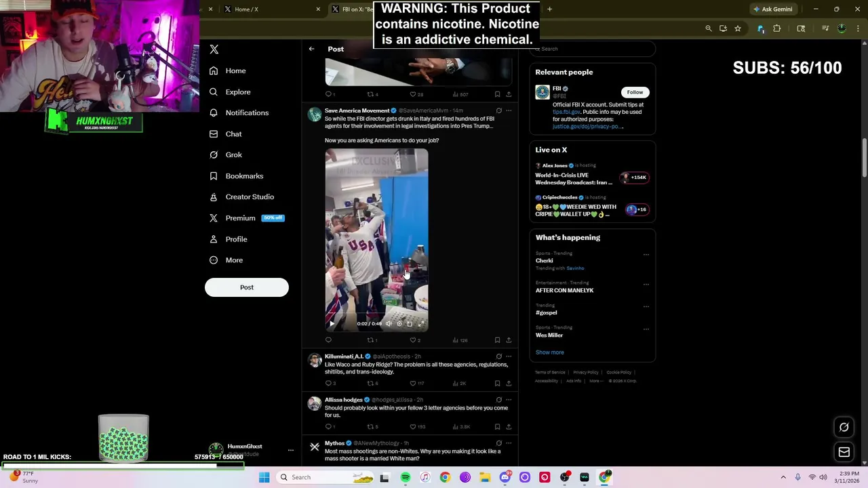868x488 pixels.
Task: Open Premium in the X sidebar
Action: 247,218
